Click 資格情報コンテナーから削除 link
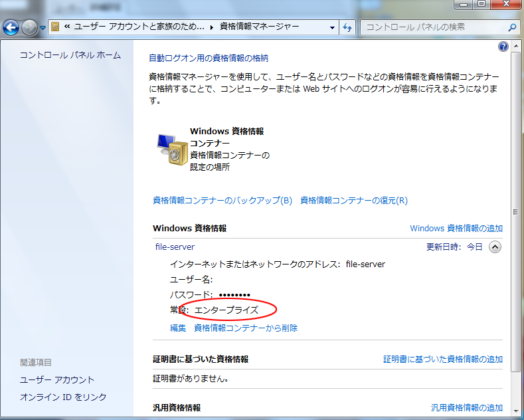 (246, 328)
